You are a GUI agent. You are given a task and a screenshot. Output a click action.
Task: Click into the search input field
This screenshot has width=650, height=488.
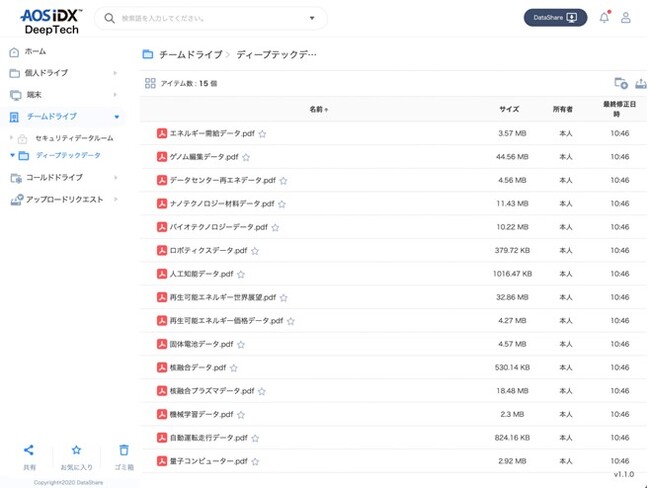click(210, 18)
